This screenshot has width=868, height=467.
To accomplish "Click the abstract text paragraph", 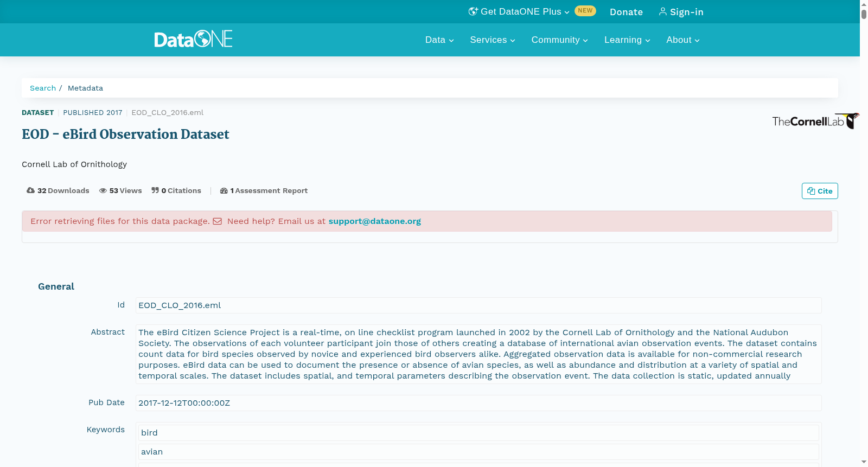I will [x=478, y=354].
